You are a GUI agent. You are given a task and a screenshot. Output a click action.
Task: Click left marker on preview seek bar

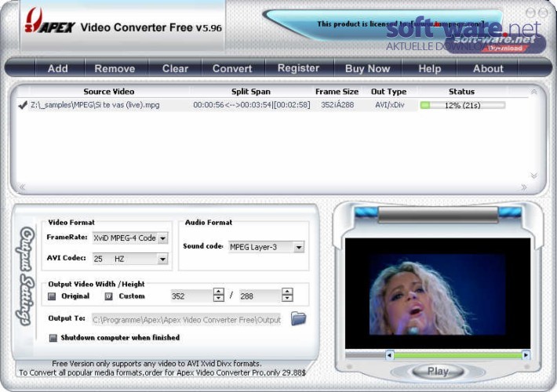point(390,355)
